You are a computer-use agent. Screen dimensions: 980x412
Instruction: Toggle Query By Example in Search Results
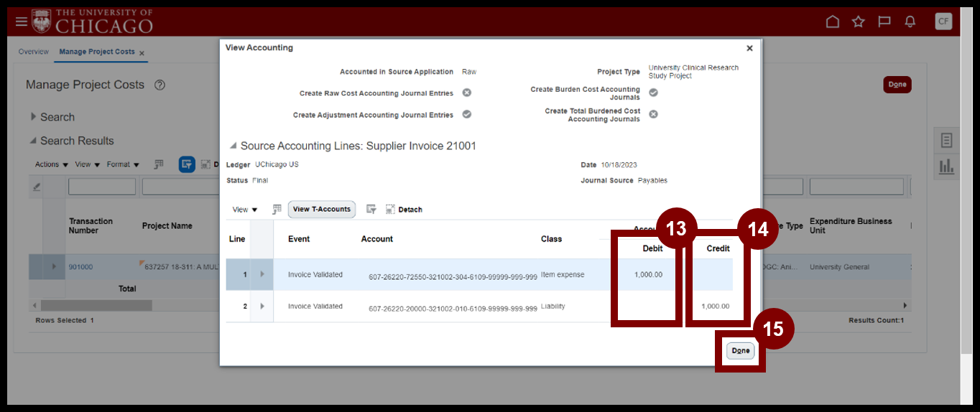pyautogui.click(x=187, y=164)
